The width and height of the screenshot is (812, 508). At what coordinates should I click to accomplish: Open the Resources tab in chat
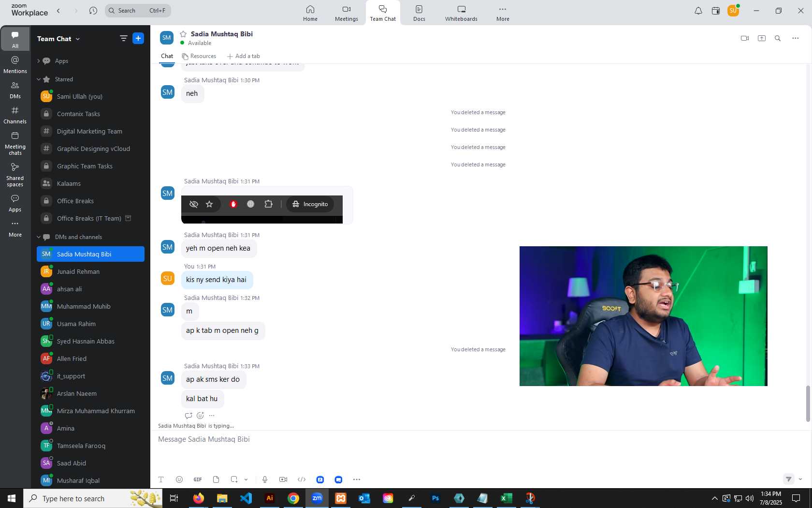tap(199, 56)
